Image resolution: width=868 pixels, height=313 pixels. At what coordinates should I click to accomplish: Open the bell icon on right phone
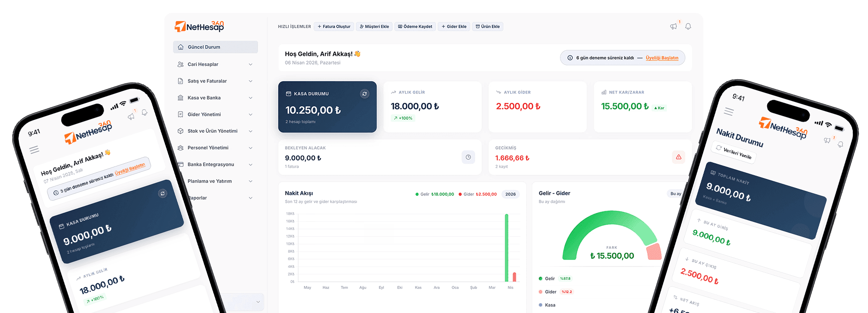(x=840, y=144)
